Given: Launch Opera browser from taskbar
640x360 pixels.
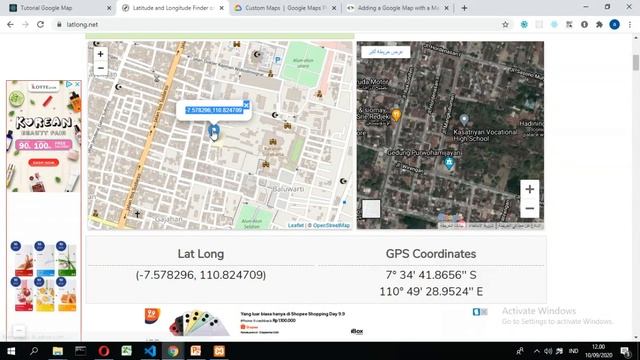Looking at the screenshot, I should tap(104, 351).
